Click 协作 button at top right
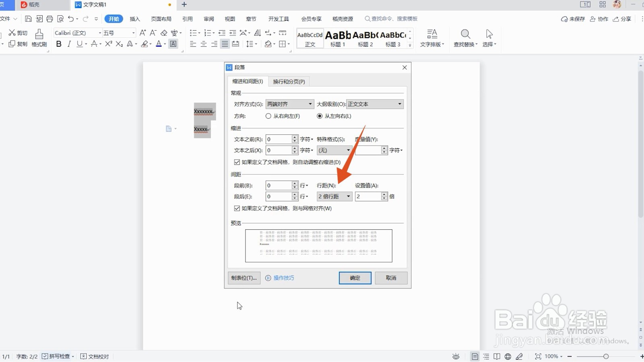The height and width of the screenshot is (362, 644). click(x=599, y=19)
